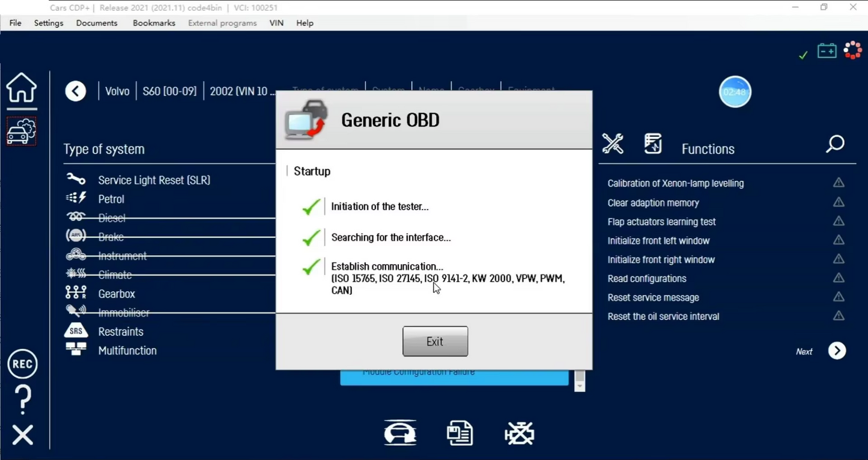
Task: Select the blue Module Configuration Failure row
Action: pyautogui.click(x=454, y=377)
